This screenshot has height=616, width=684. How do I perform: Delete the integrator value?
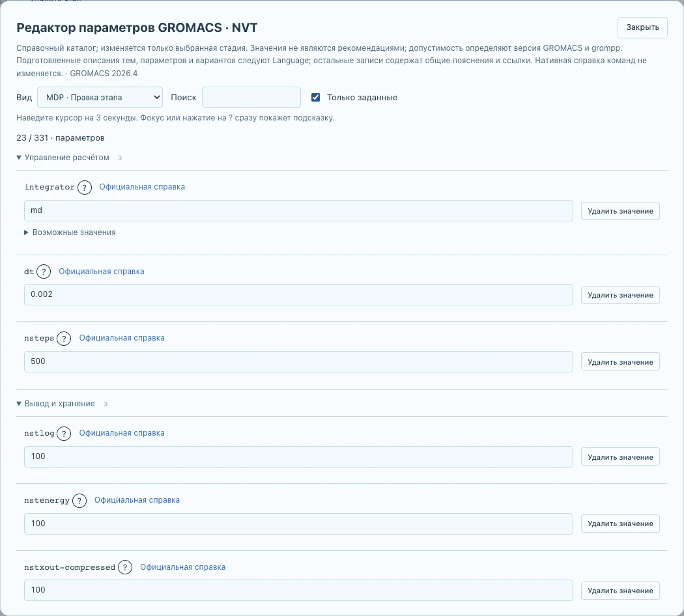(620, 211)
